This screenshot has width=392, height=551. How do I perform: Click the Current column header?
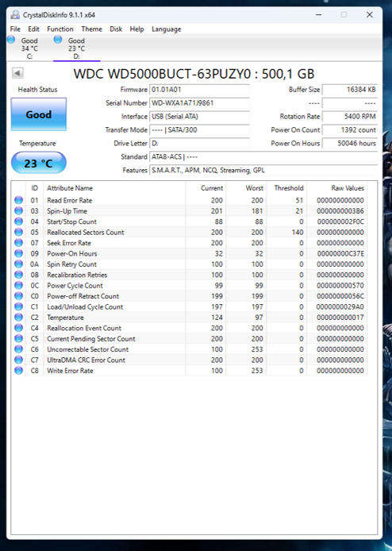(212, 188)
